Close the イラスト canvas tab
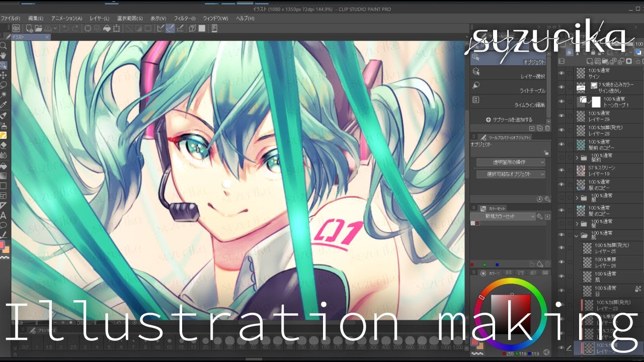Viewport: 644px width, 362px height. (47, 37)
